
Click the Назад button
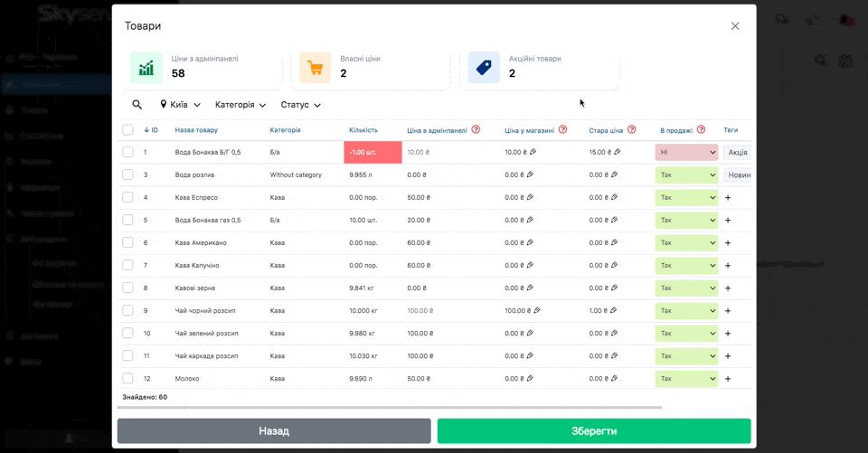point(274,431)
